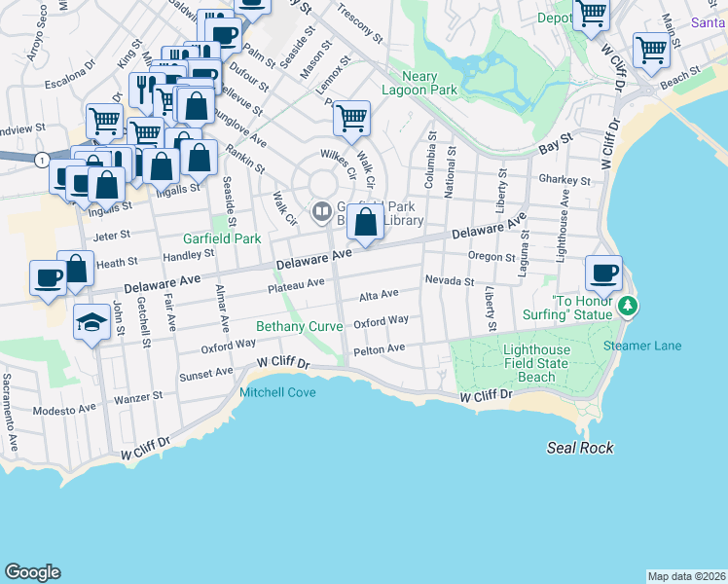Click the shopping bag marker beside Heath St
This screenshot has height=584, width=728.
77,272
